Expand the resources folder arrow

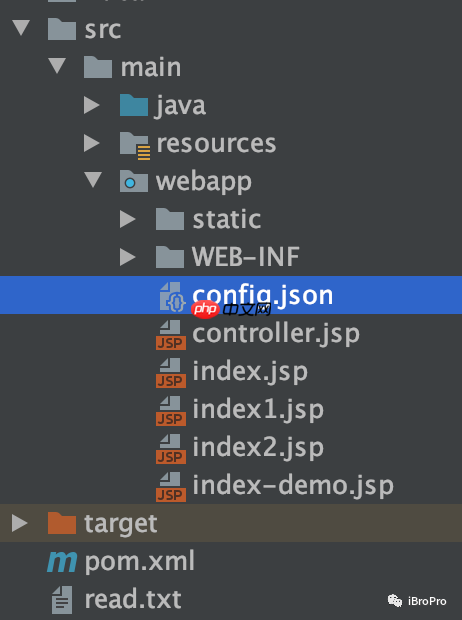(92, 143)
